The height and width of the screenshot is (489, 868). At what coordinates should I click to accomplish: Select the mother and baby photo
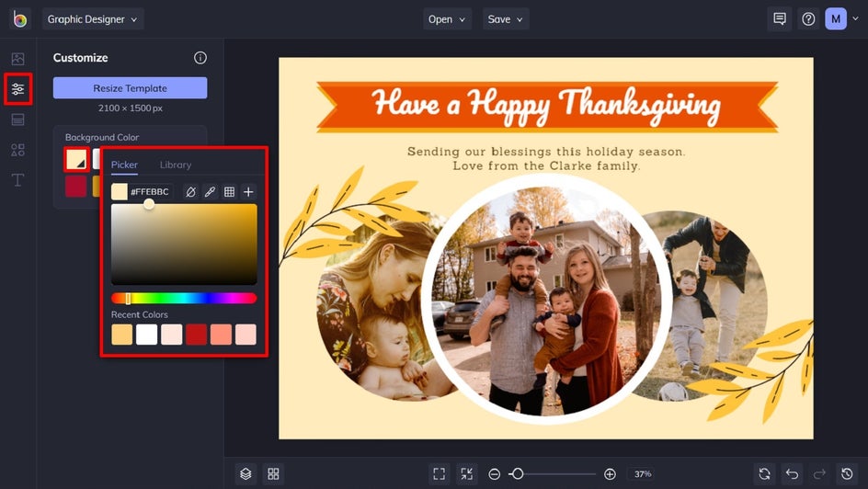[x=376, y=310]
